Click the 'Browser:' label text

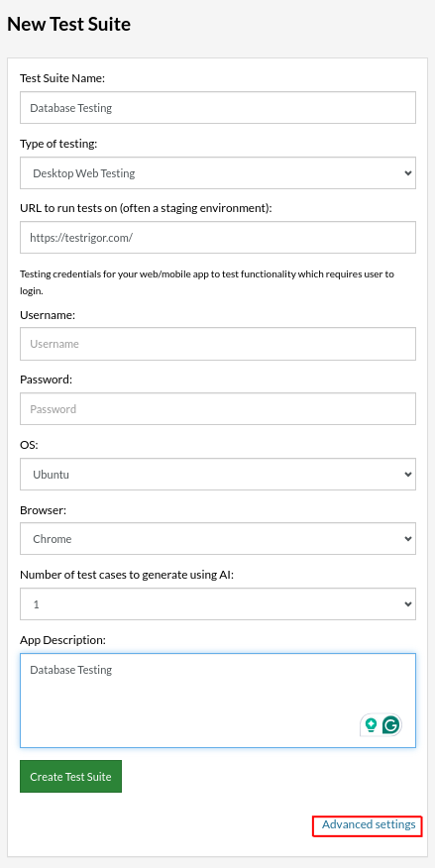tap(44, 510)
